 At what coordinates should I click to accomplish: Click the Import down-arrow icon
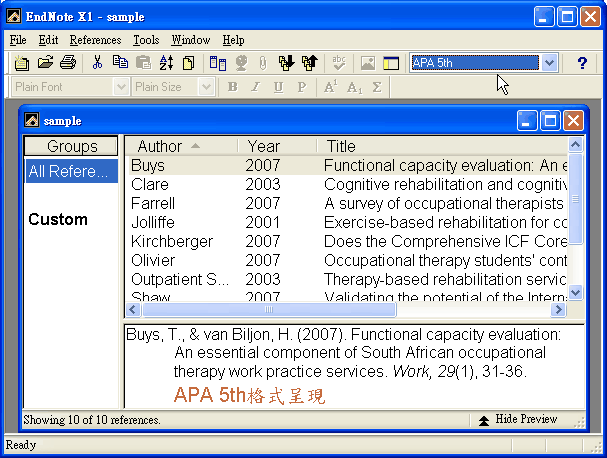click(x=286, y=63)
